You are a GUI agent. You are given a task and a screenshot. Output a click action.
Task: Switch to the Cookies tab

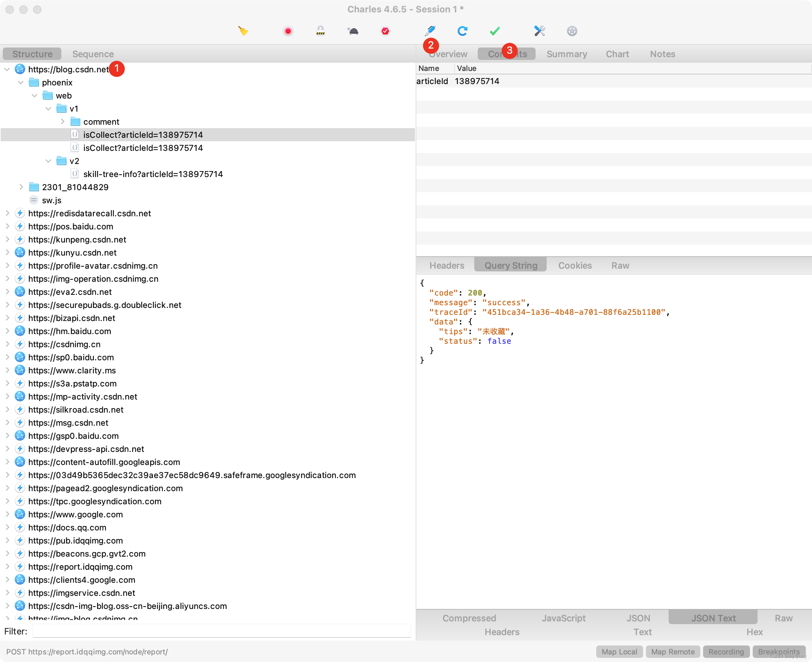click(575, 266)
